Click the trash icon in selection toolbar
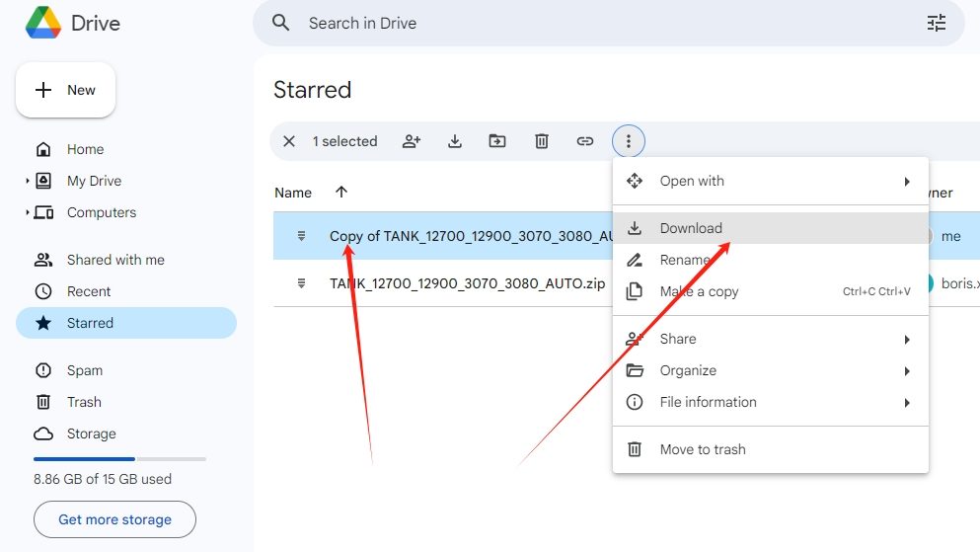This screenshot has width=980, height=552. click(x=542, y=141)
